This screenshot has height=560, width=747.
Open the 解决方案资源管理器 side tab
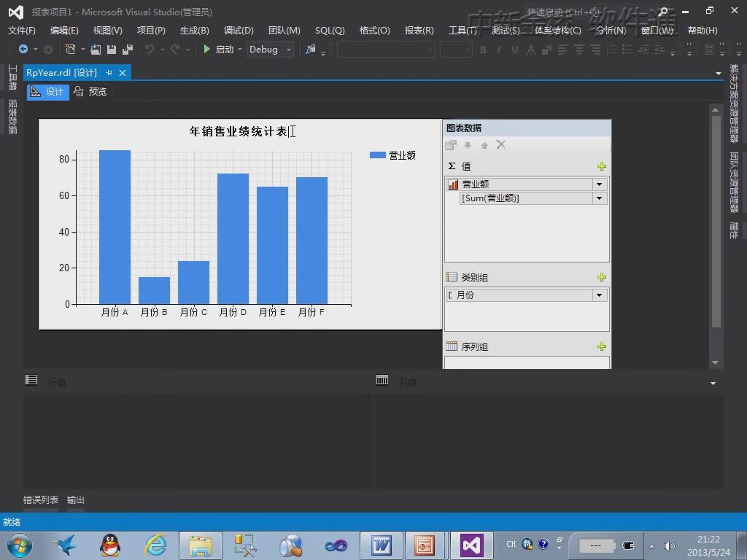(734, 104)
